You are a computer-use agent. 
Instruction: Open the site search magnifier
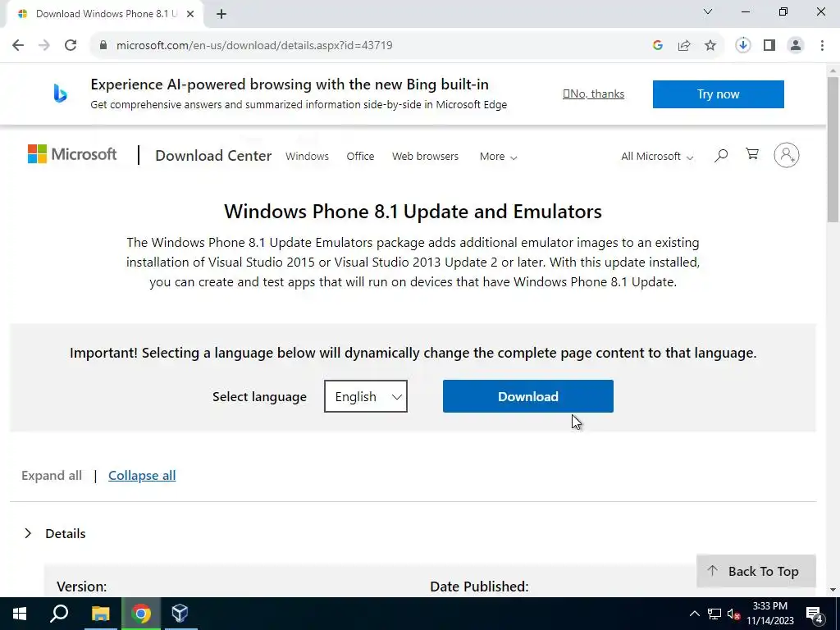pyautogui.click(x=721, y=155)
